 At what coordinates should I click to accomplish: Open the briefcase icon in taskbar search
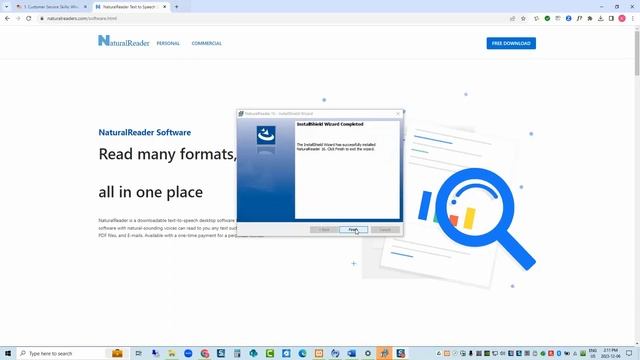coord(118,353)
